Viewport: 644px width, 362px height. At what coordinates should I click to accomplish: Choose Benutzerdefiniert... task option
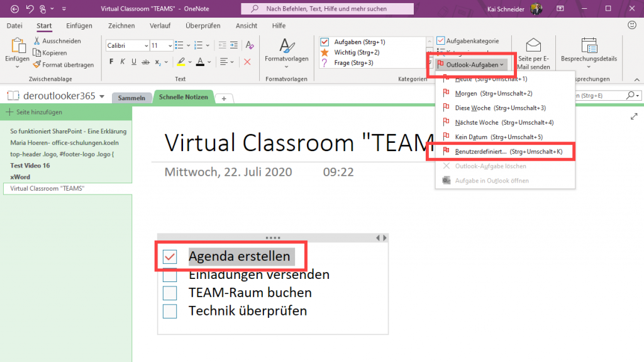pyautogui.click(x=505, y=151)
